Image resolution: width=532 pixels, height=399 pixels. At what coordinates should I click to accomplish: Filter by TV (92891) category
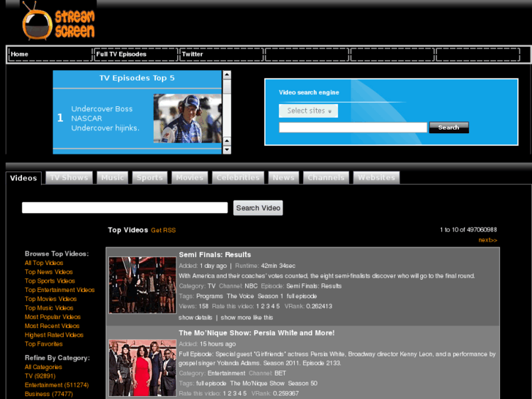(40, 376)
